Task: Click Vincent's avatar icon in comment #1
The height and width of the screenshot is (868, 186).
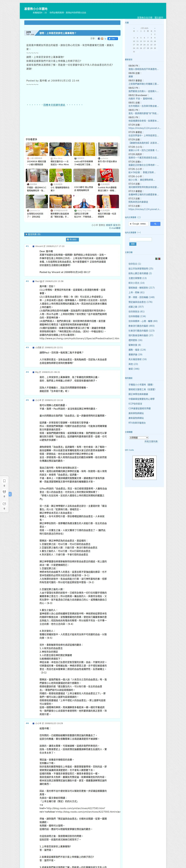Action: (x=33, y=246)
